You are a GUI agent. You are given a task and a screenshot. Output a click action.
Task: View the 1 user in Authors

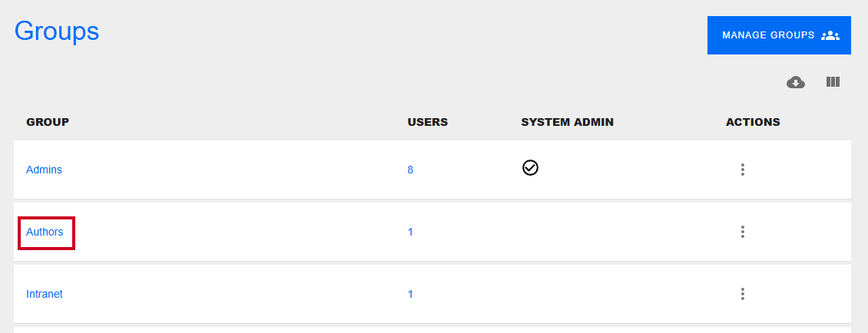coord(410,232)
